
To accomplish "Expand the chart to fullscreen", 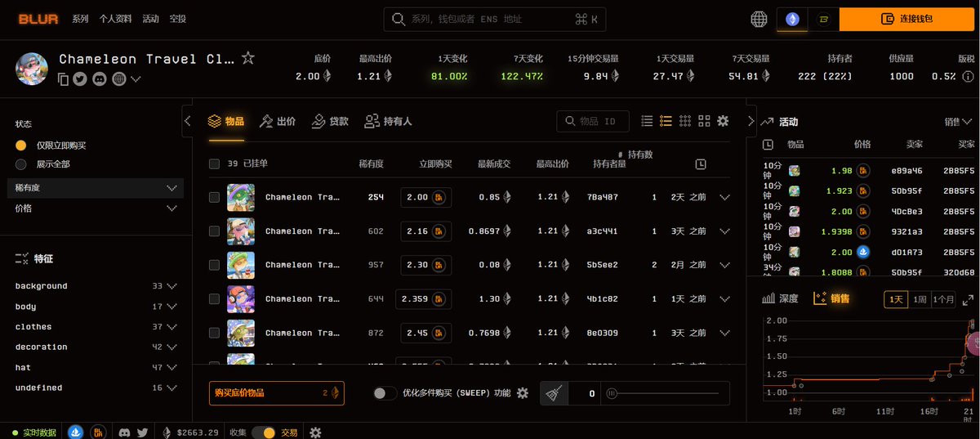I will [x=968, y=299].
